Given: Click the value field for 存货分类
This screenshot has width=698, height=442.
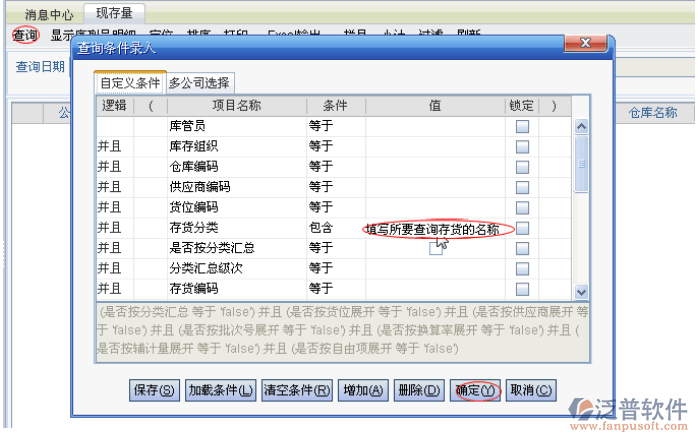Looking at the screenshot, I should pyautogui.click(x=435, y=228).
